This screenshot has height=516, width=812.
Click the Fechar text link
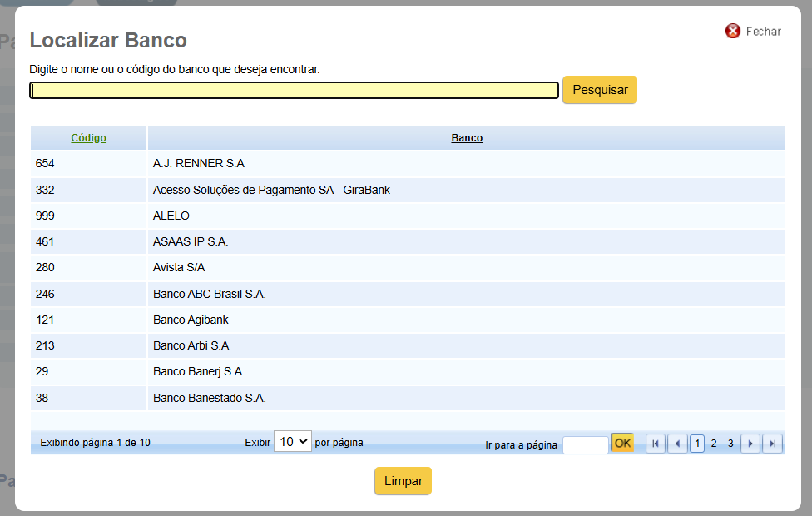tap(763, 32)
